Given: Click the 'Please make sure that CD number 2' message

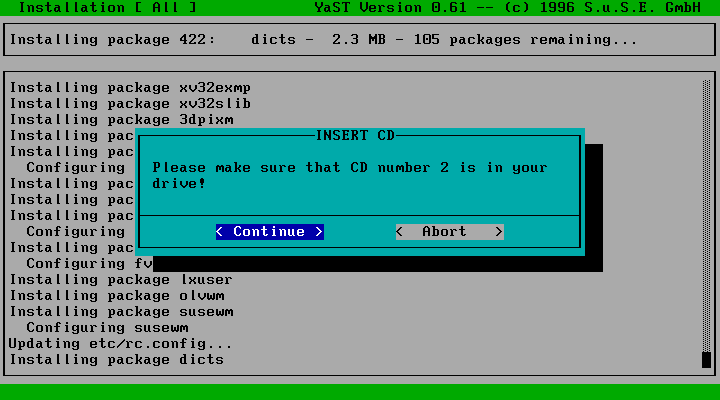Looking at the screenshot, I should point(350,175).
